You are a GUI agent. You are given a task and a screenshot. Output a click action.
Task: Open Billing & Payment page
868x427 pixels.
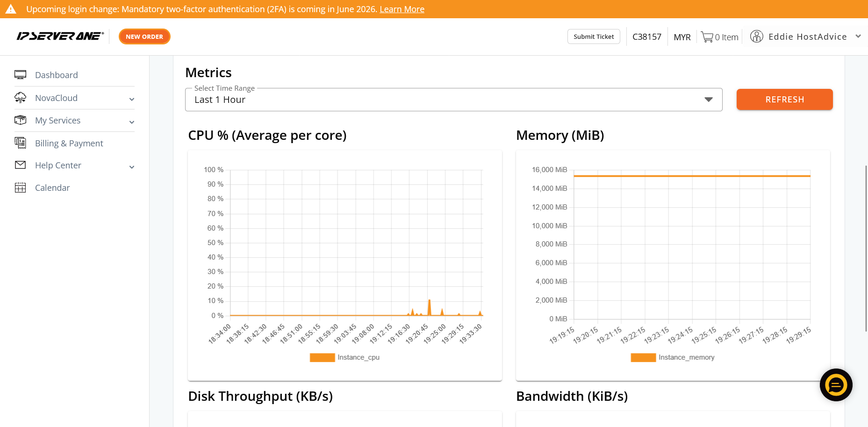pos(69,143)
